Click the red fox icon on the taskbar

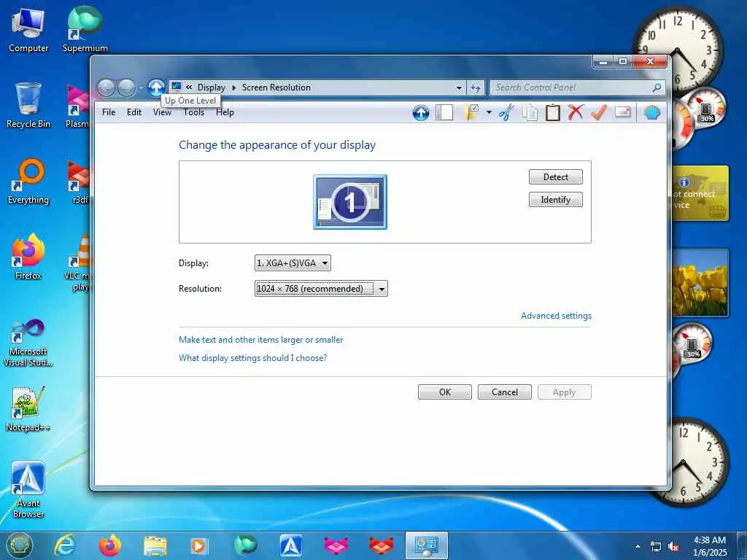pyautogui.click(x=382, y=546)
